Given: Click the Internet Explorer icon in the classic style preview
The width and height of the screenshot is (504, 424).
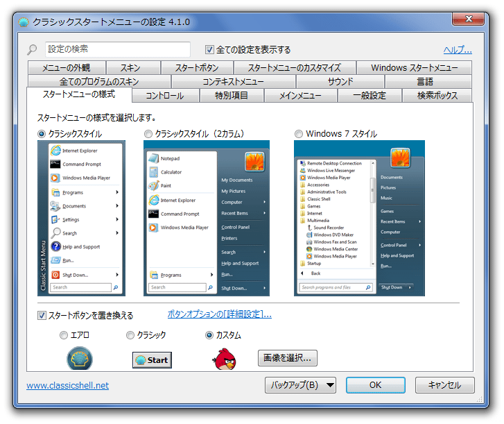Looking at the screenshot, I should pos(55,151).
